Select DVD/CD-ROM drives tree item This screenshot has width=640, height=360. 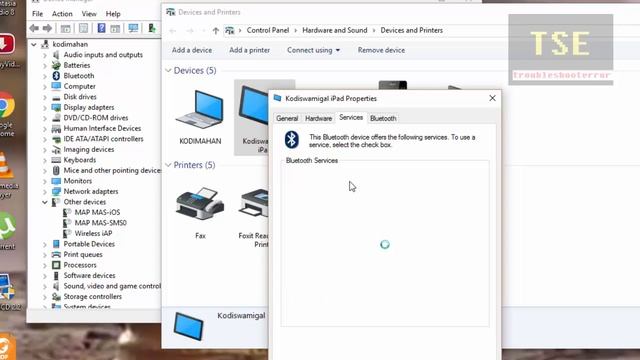point(96,118)
